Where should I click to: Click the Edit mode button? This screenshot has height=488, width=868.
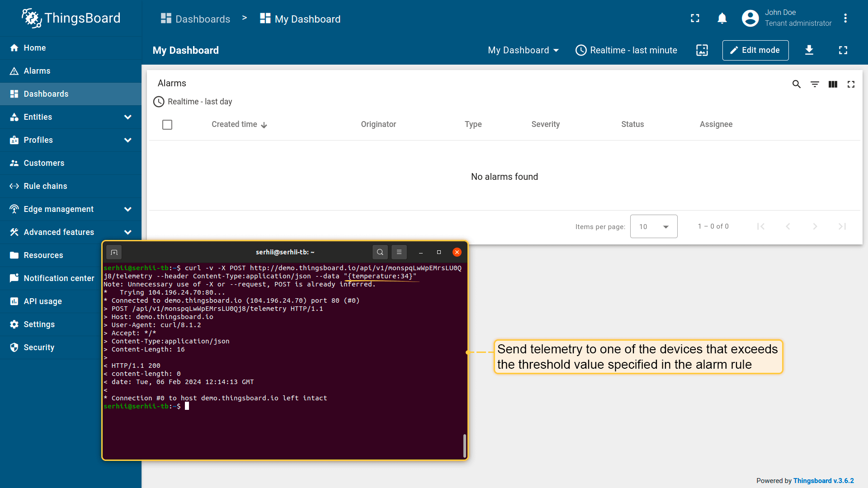(755, 50)
